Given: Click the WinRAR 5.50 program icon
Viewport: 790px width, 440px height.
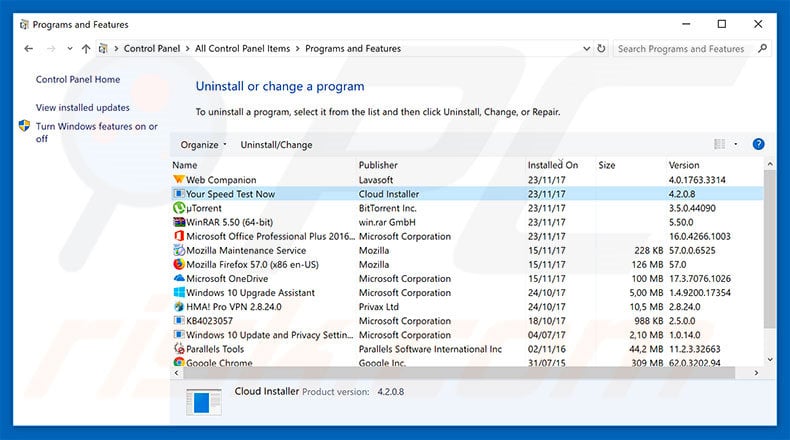Looking at the screenshot, I should 178,222.
